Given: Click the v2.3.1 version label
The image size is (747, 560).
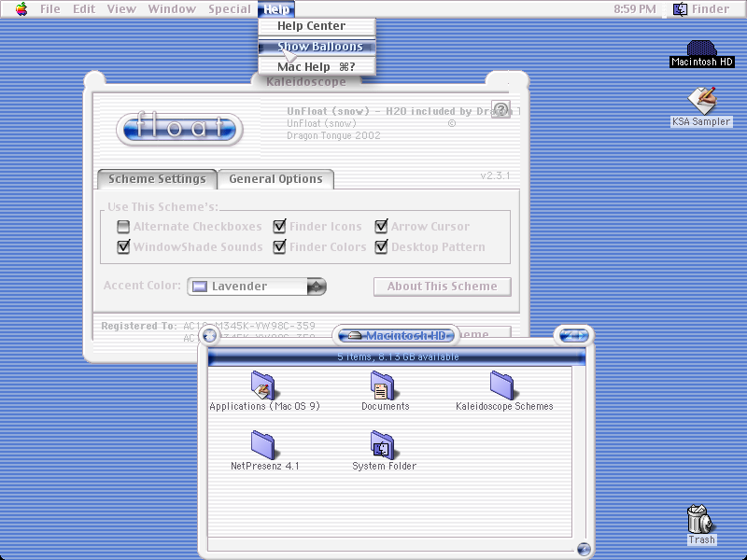Looking at the screenshot, I should tap(495, 175).
